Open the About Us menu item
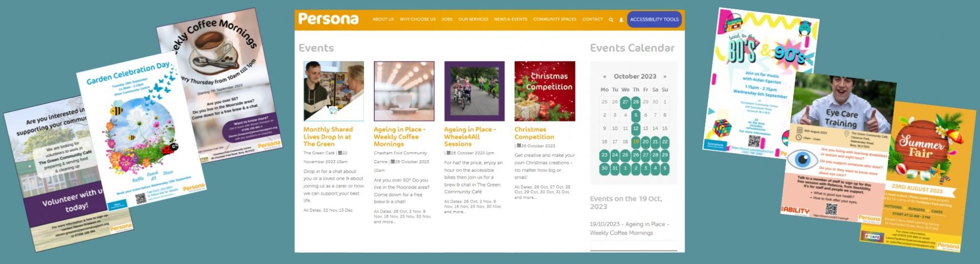 pyautogui.click(x=383, y=20)
